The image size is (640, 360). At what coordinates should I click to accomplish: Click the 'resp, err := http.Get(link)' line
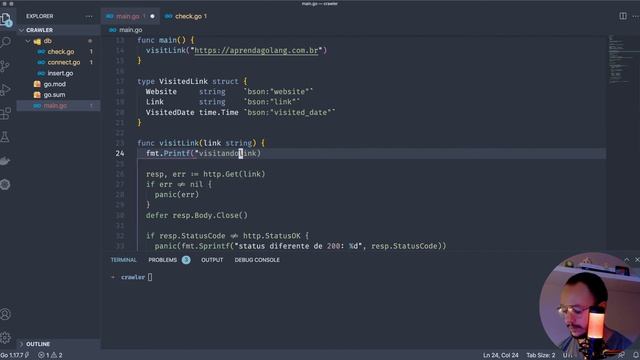(205, 174)
